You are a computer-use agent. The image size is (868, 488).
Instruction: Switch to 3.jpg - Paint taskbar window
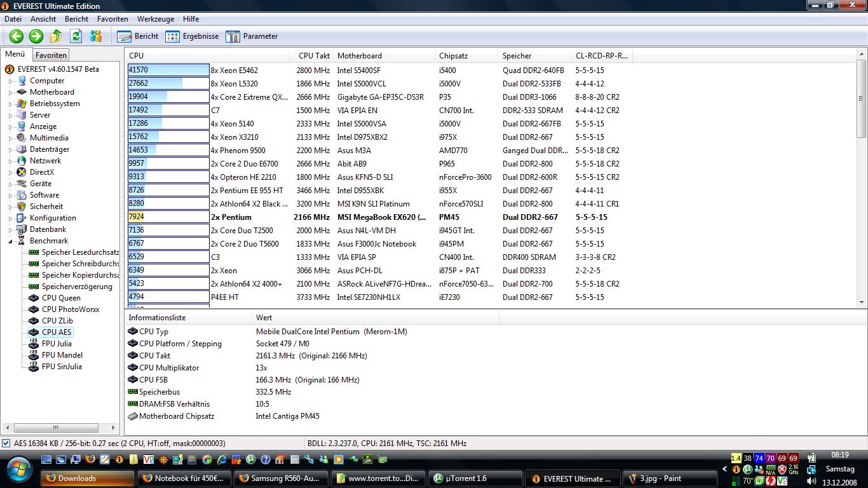669,478
